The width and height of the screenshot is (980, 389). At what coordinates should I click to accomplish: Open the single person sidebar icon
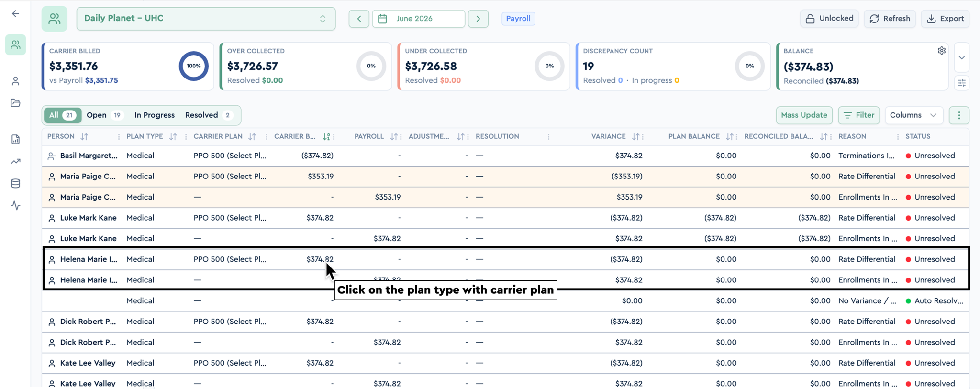(15, 81)
